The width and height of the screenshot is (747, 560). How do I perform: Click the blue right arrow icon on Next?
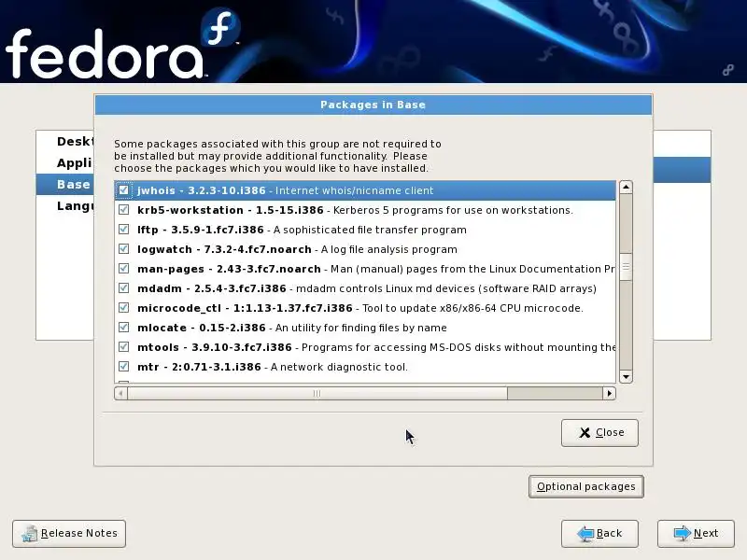click(x=683, y=533)
